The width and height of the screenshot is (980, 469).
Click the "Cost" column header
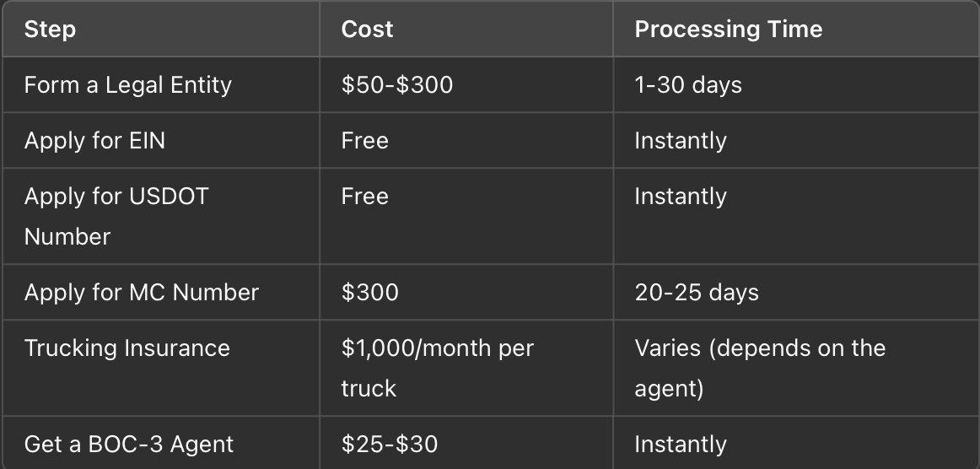tap(368, 30)
